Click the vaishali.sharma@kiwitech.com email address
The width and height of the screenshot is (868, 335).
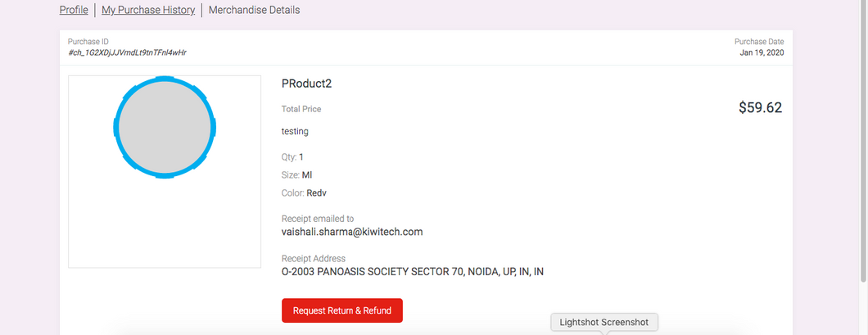coord(351,232)
